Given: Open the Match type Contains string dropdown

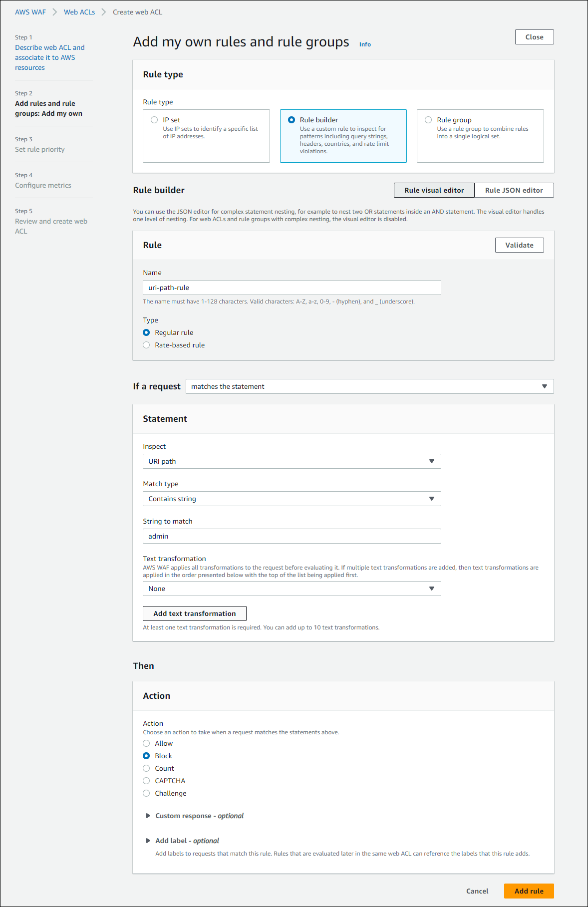Looking at the screenshot, I should [292, 499].
